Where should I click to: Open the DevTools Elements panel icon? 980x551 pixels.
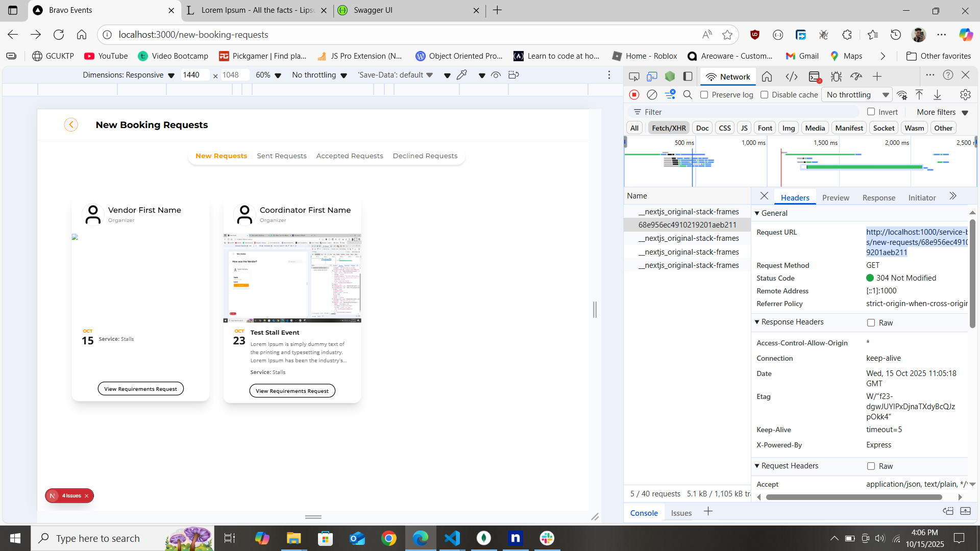point(791,77)
